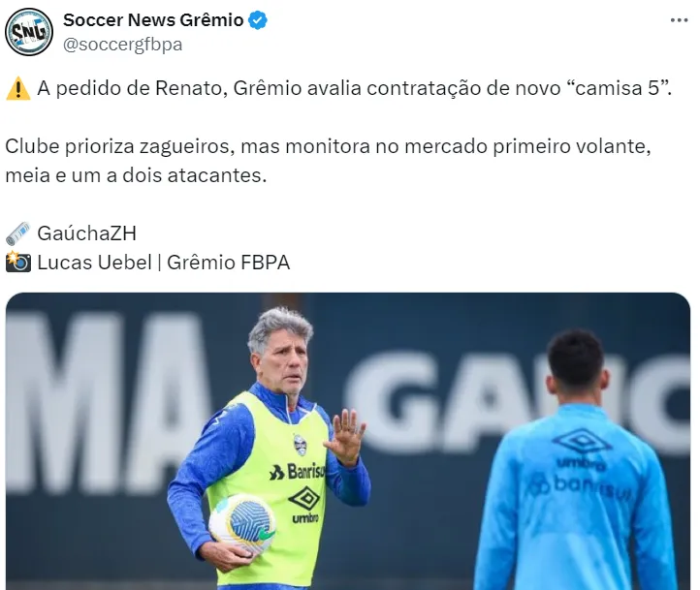Click the Lucas Uebel photo credit
This screenshot has height=590, width=700.
pos(94,263)
